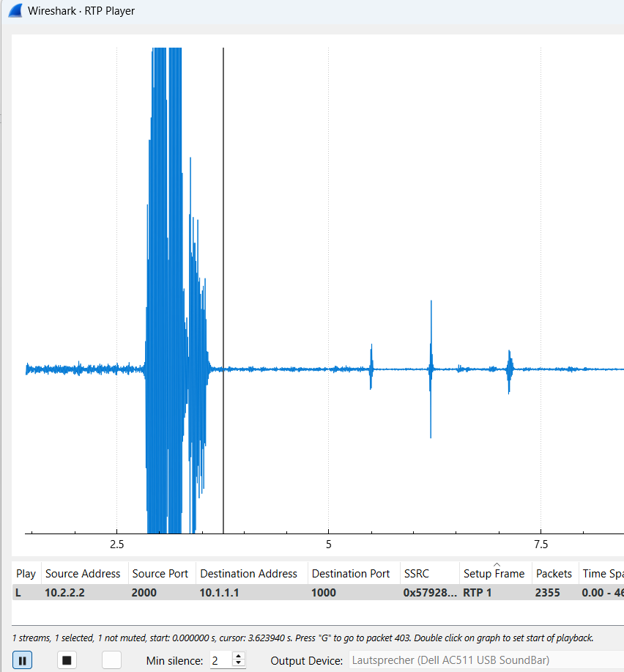The height and width of the screenshot is (672, 624).
Task: Click the SSRC column header
Action: click(x=417, y=573)
